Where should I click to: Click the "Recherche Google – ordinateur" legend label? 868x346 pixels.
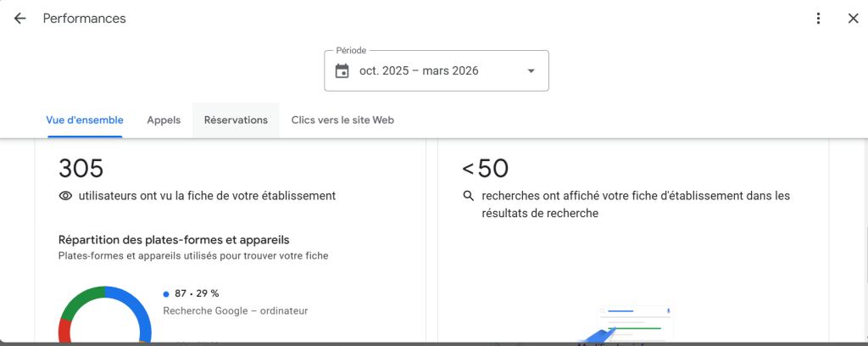coord(235,311)
